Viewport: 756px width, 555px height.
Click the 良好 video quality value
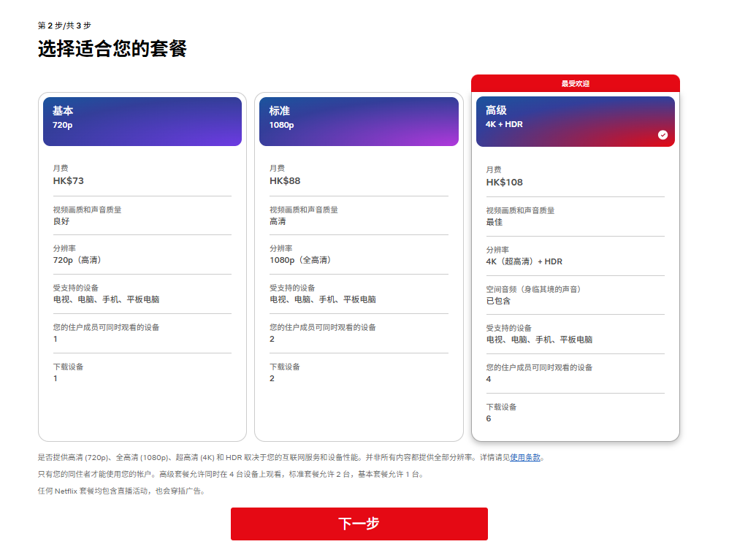(x=61, y=221)
